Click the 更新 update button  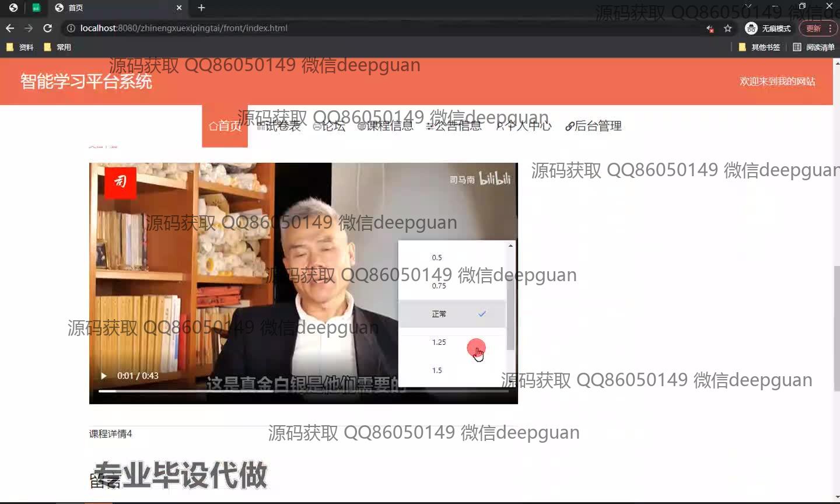pos(819,28)
